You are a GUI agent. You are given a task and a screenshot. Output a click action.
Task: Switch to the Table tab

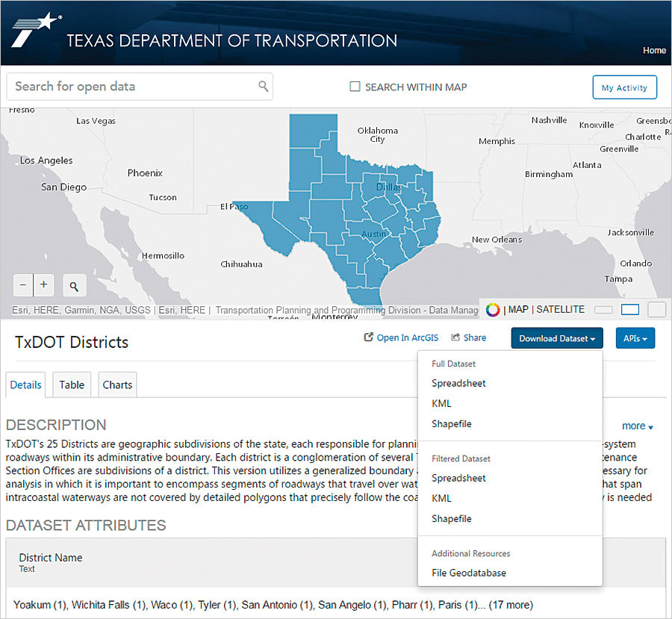coord(71,385)
